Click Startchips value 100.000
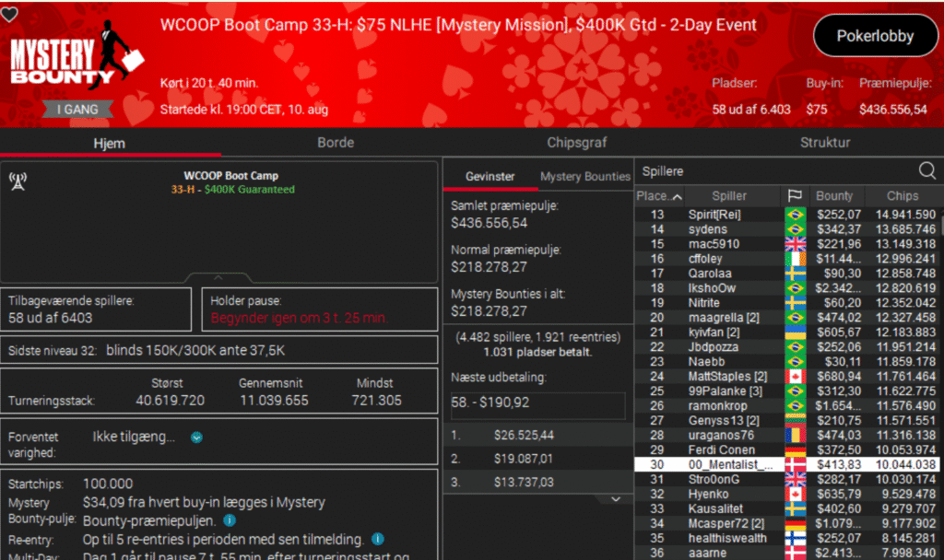 click(x=108, y=484)
